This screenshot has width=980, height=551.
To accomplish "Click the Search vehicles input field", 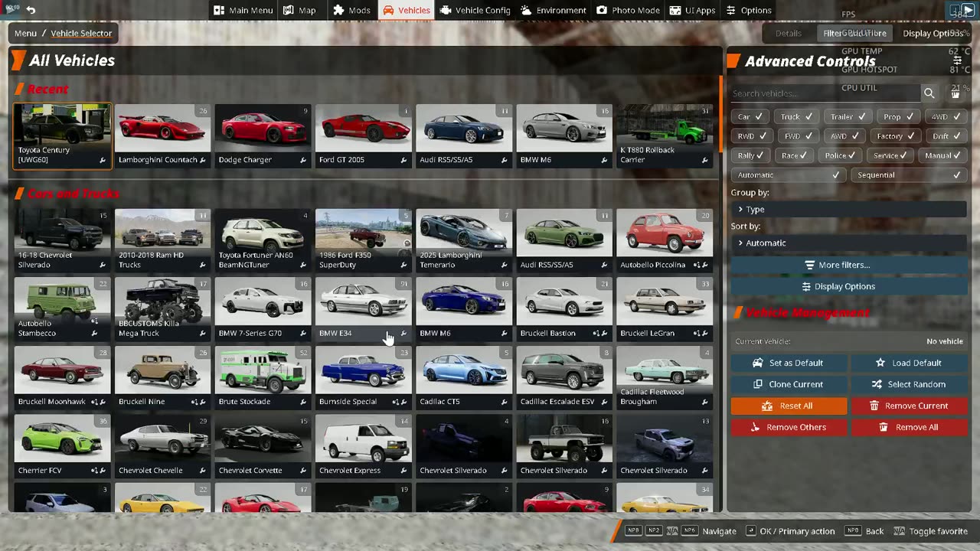I will (825, 93).
